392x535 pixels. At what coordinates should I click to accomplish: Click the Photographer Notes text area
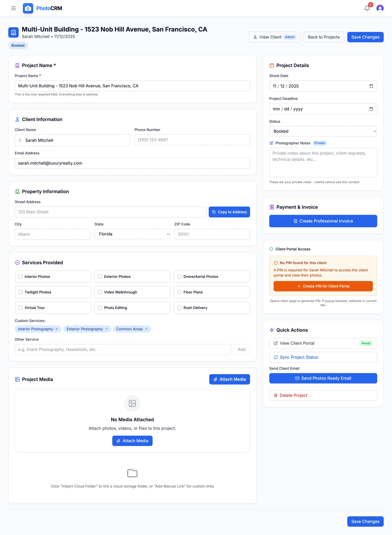click(x=323, y=162)
